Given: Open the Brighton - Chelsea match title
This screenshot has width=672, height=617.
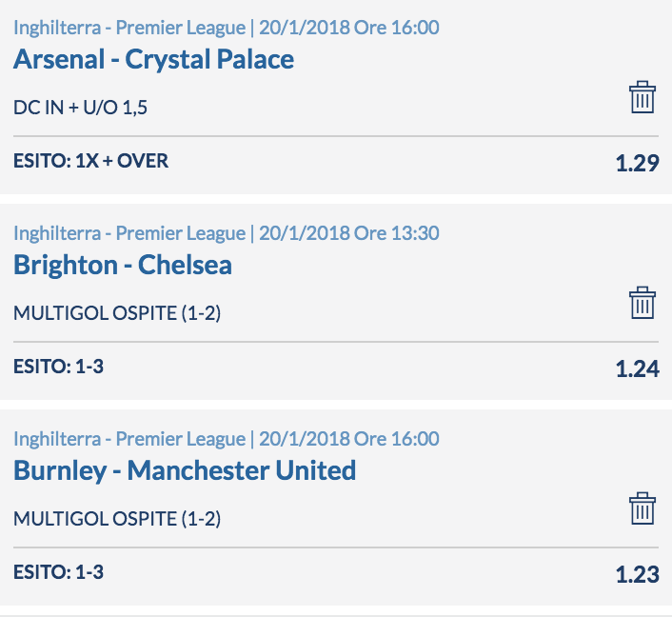Looking at the screenshot, I should [x=123, y=265].
